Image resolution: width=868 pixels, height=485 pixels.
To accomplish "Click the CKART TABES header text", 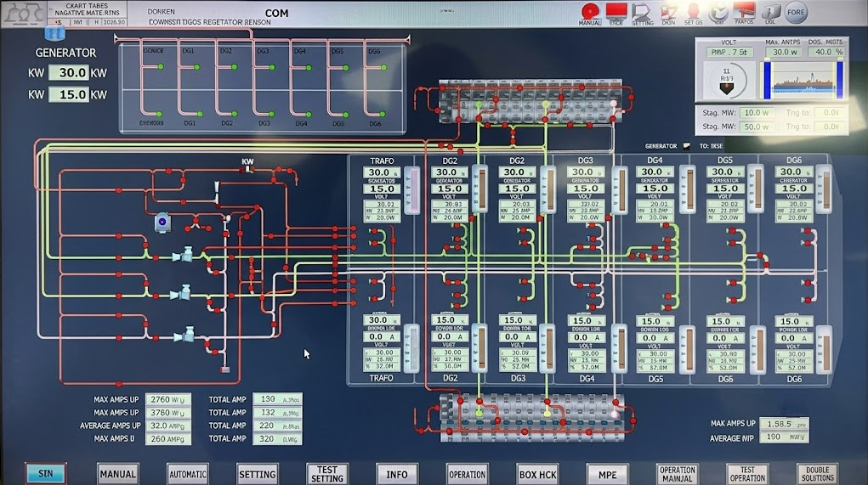I will (x=87, y=6).
